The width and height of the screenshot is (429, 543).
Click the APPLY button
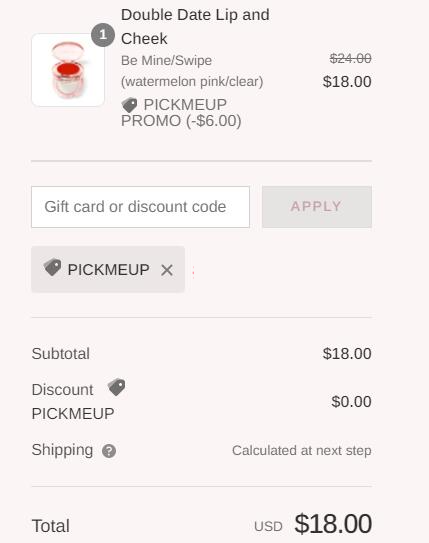pos(317,207)
